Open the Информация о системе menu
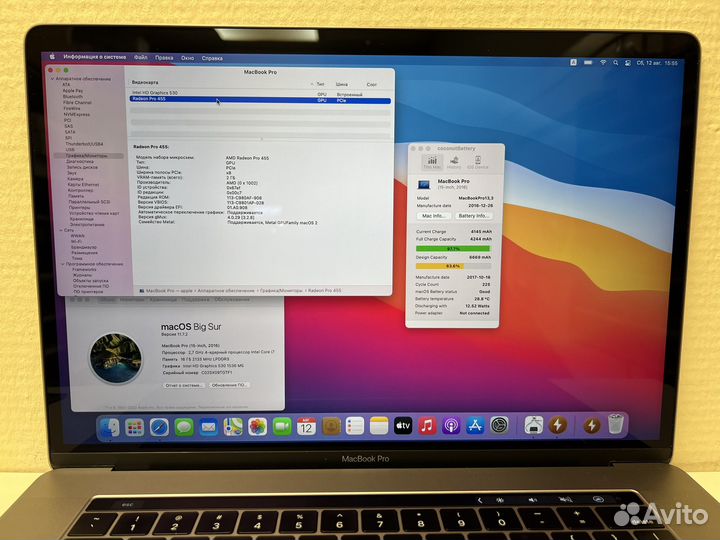The image size is (720, 540). pos(95,57)
